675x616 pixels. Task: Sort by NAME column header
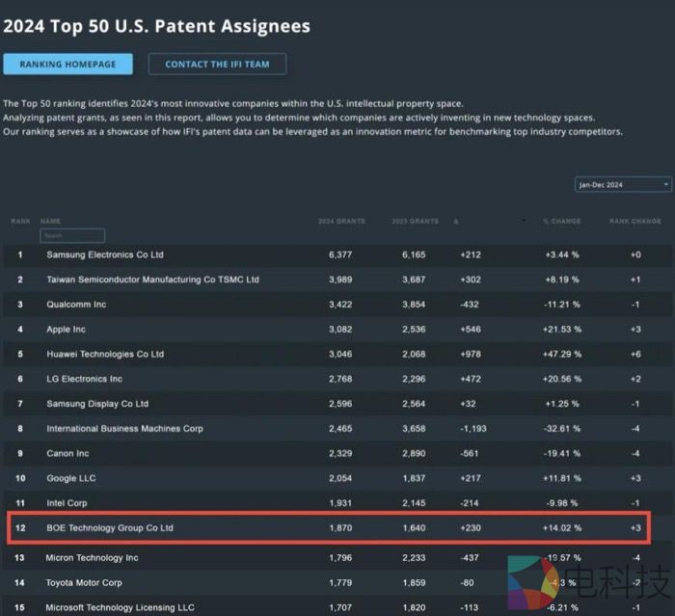click(50, 222)
